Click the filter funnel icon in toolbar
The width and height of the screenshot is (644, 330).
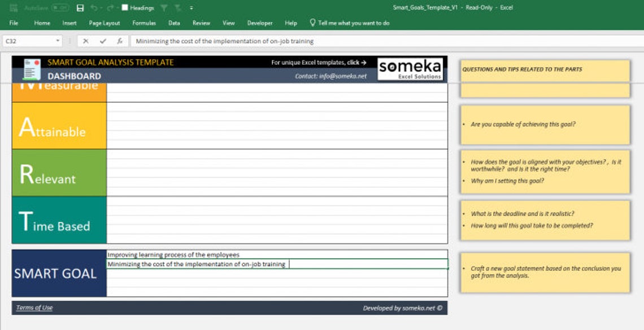164,8
